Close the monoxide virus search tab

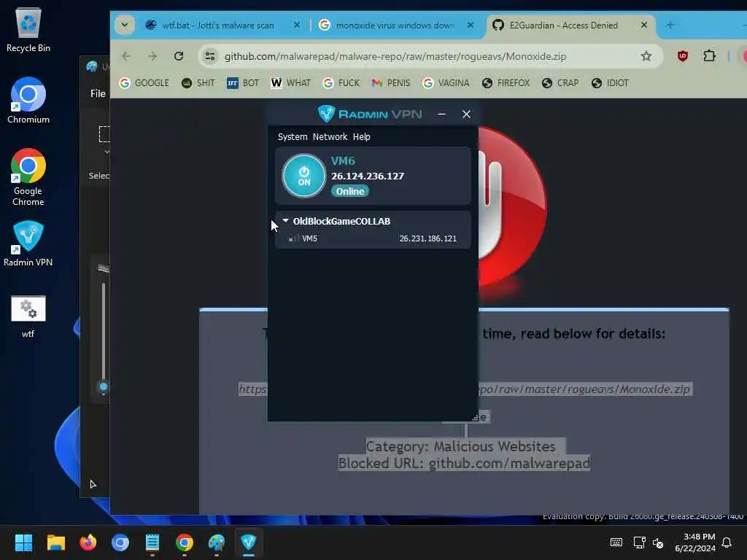coord(471,25)
